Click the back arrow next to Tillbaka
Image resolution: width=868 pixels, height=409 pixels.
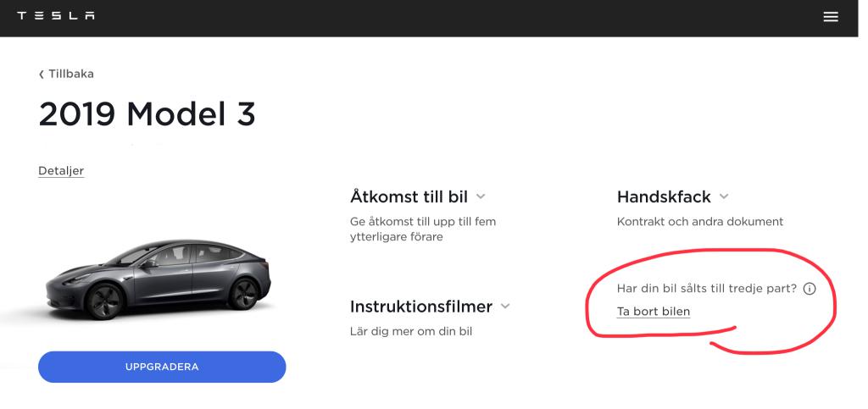(x=41, y=74)
